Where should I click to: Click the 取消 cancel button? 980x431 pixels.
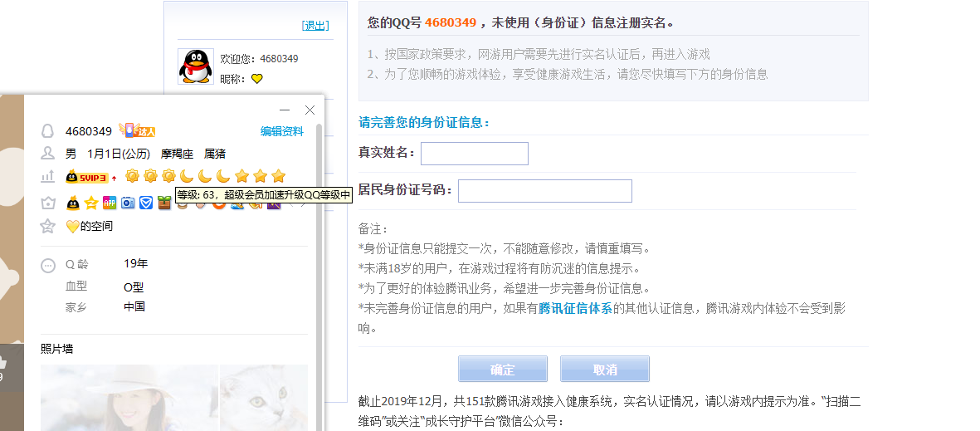(604, 369)
